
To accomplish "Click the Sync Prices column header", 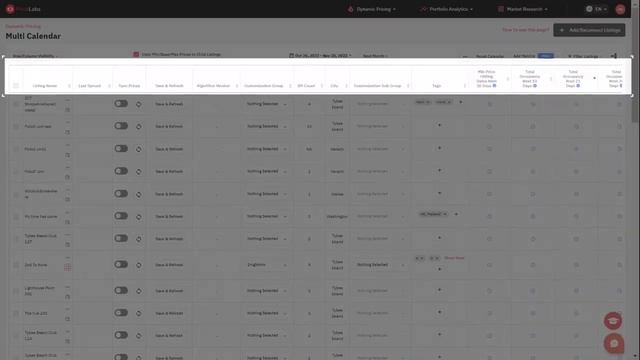I will (x=129, y=86).
